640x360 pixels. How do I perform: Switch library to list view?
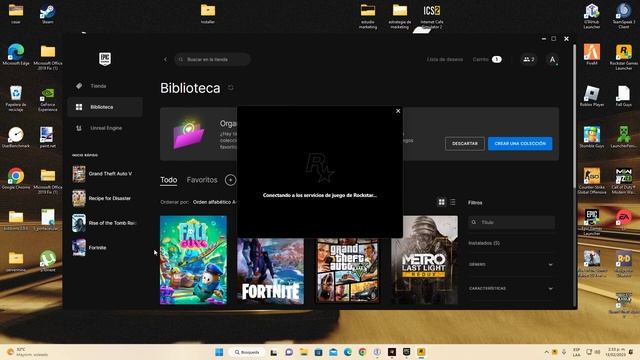click(x=453, y=202)
